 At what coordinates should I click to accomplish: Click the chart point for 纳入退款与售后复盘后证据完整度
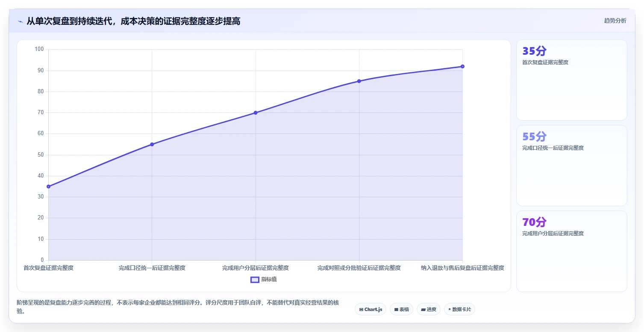click(x=462, y=66)
